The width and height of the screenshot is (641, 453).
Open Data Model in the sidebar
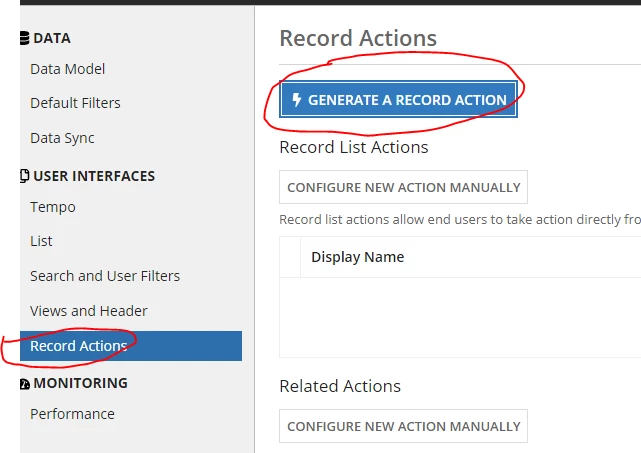tap(67, 69)
